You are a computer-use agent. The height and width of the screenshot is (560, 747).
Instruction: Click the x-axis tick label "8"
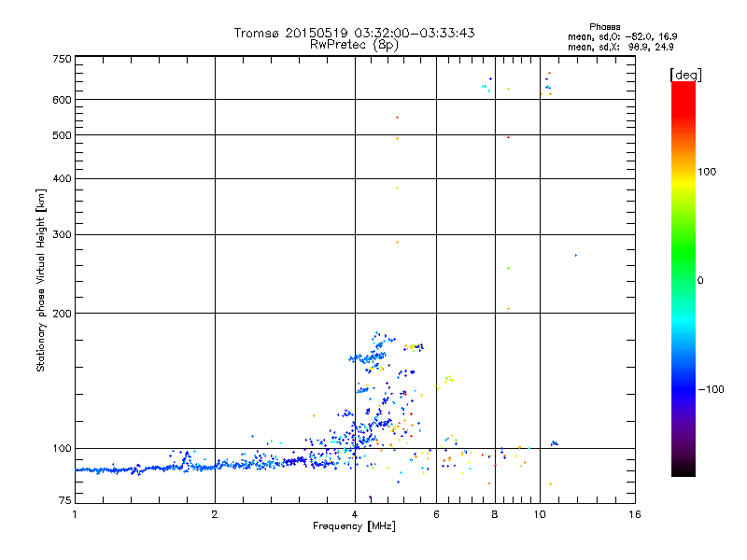click(495, 514)
